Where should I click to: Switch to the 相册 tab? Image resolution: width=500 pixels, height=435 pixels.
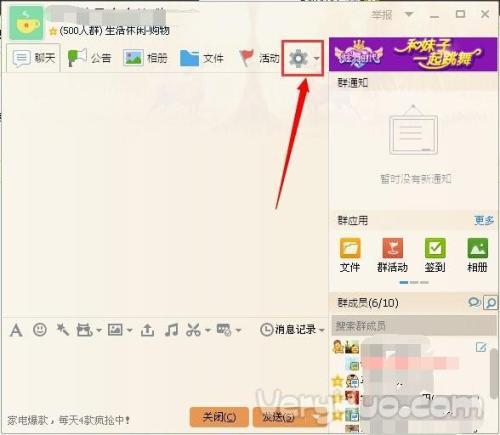click(145, 58)
